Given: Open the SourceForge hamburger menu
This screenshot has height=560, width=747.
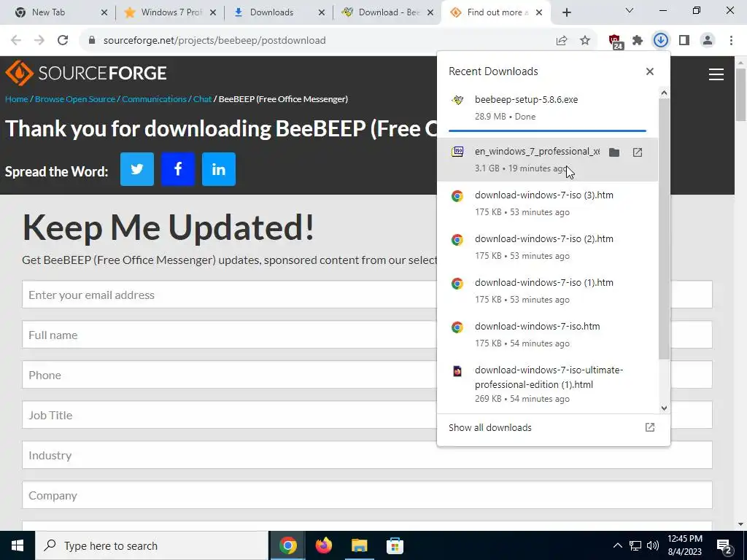Looking at the screenshot, I should [716, 74].
